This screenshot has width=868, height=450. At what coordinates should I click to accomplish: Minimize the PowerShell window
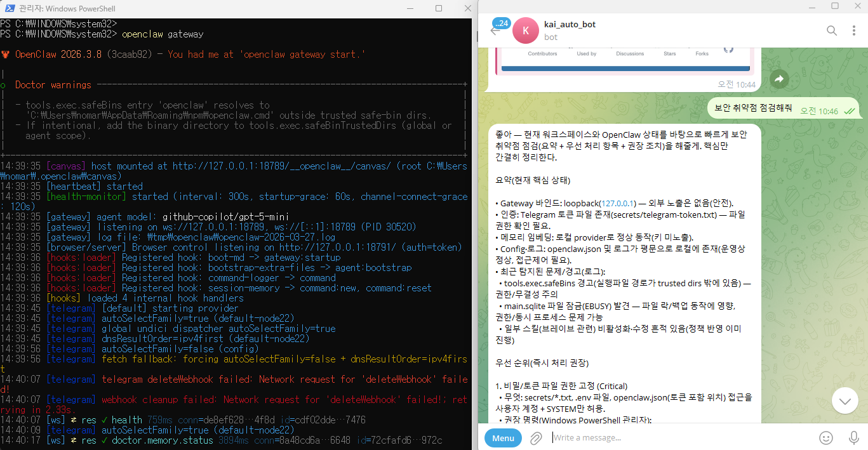409,8
